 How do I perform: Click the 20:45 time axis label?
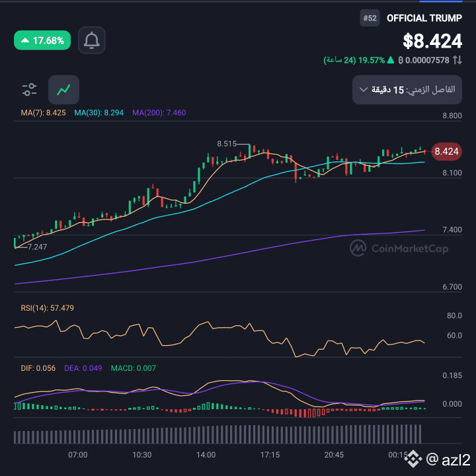tap(334, 454)
